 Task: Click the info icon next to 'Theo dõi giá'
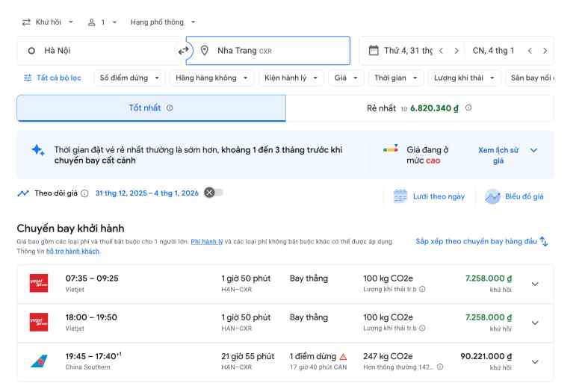coord(84,193)
